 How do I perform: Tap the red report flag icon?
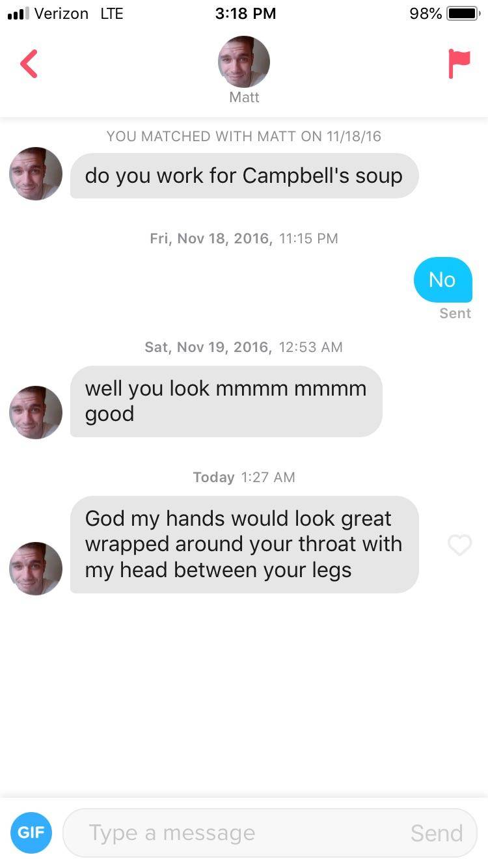pos(459,64)
